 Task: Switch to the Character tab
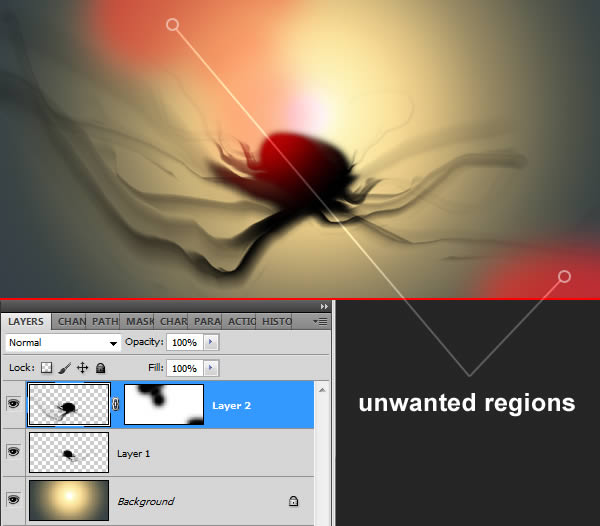pyautogui.click(x=173, y=321)
